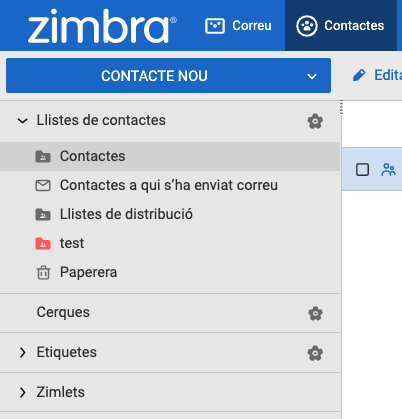The width and height of the screenshot is (402, 419).
Task: Click the Etiquetes gear icon
Action: [315, 353]
